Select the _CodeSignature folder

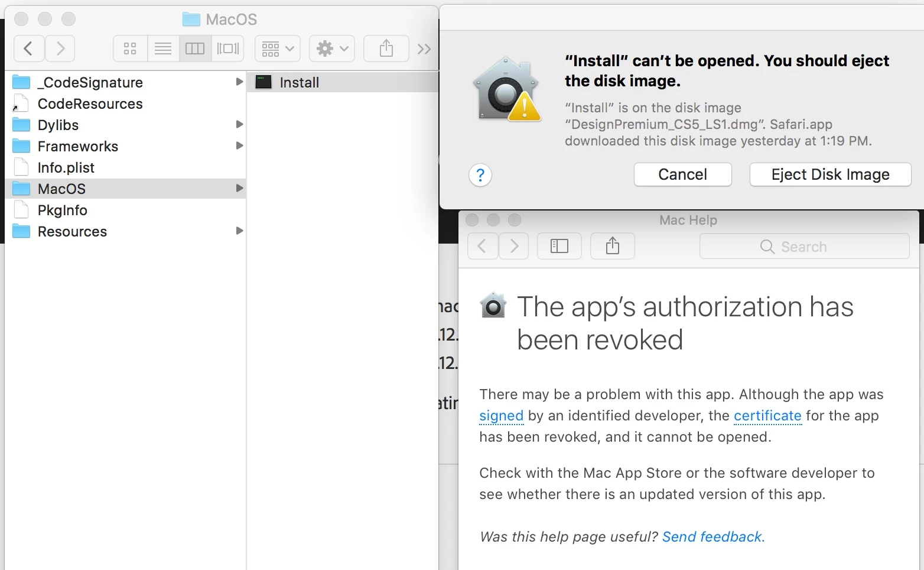125,82
